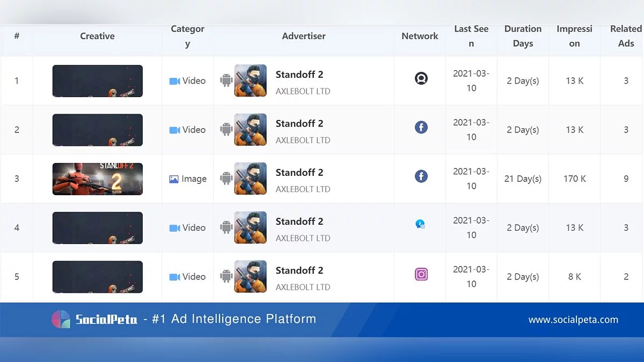Visit www.socialpeta.com link in the banner
Viewport: 644px width, 362px height.
pyautogui.click(x=573, y=320)
